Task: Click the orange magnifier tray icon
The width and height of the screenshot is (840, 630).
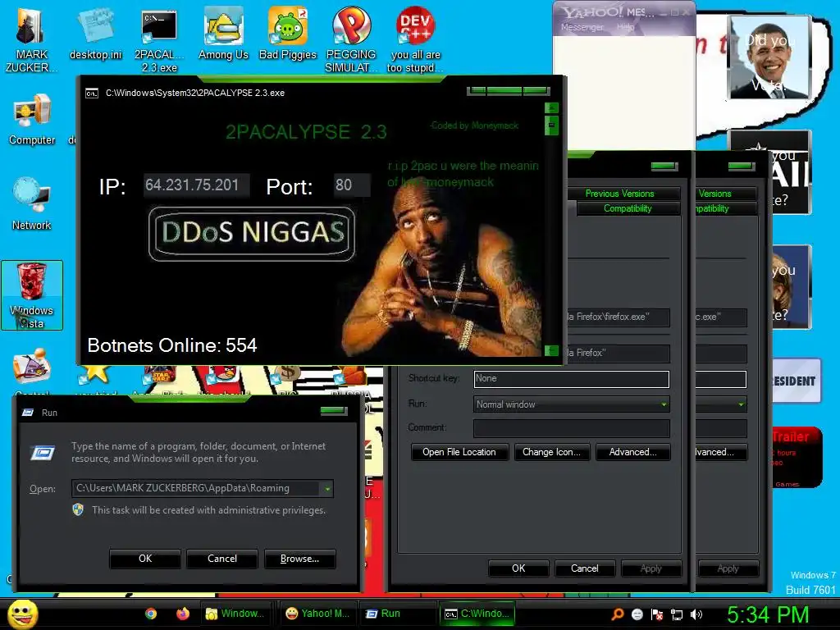Action: [x=618, y=614]
